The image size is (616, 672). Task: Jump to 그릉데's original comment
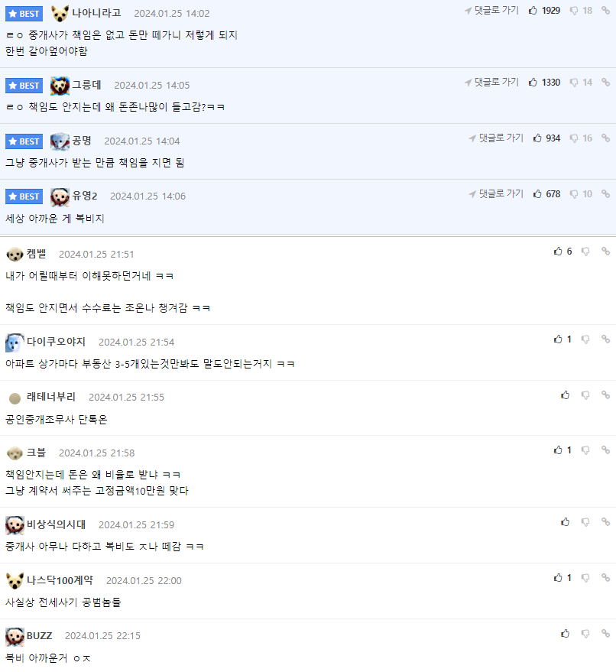click(x=491, y=83)
